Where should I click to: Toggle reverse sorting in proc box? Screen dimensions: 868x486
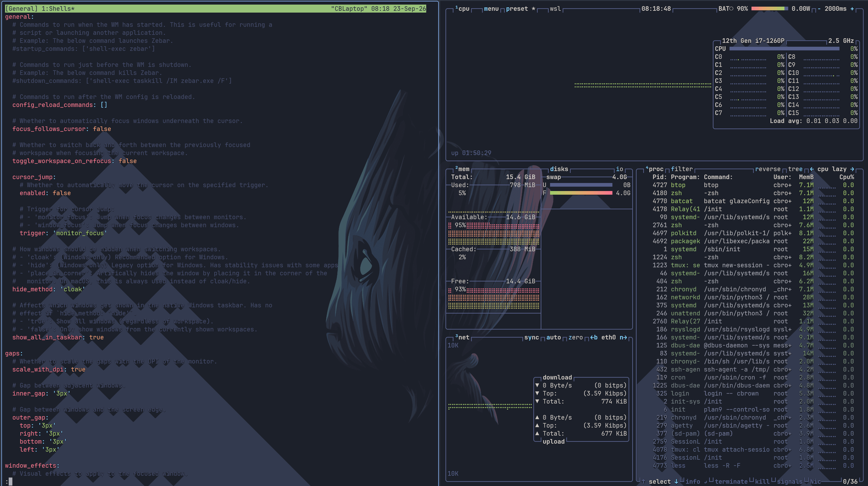tap(768, 169)
